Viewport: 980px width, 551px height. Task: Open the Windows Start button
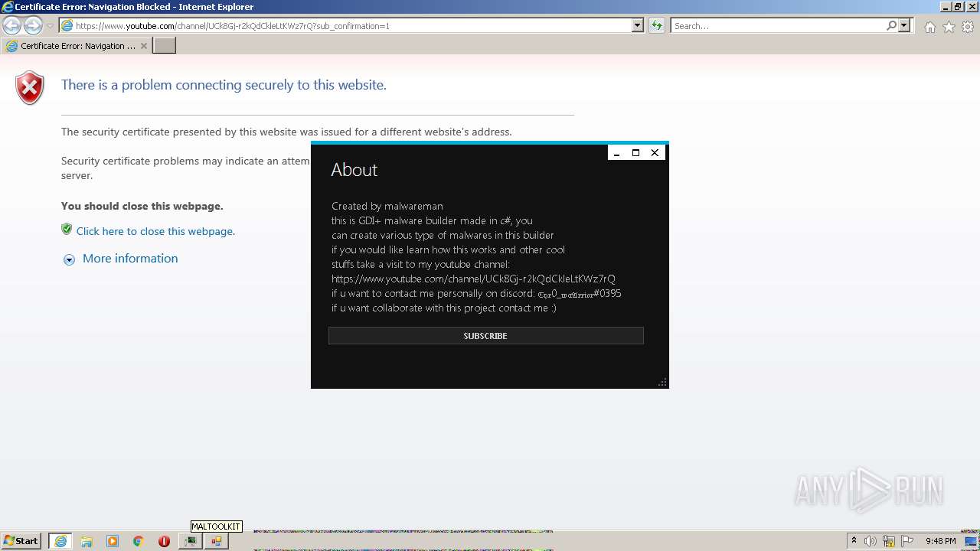pyautogui.click(x=21, y=541)
